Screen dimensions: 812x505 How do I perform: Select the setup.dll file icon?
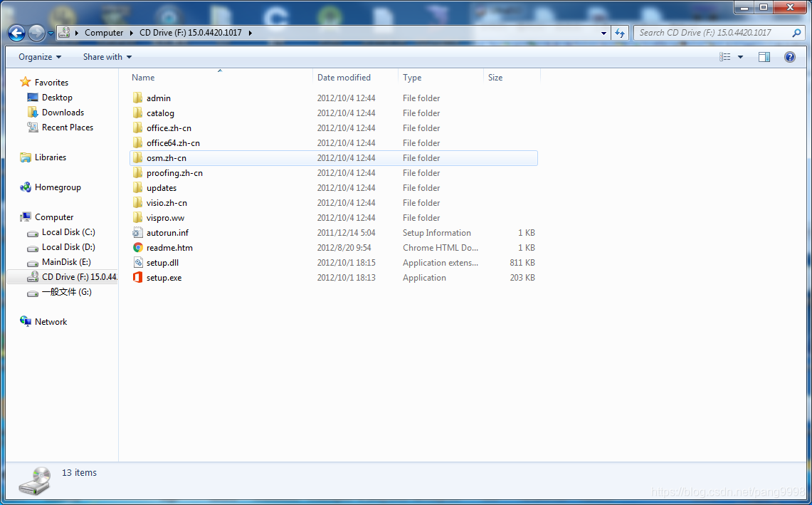tap(137, 263)
